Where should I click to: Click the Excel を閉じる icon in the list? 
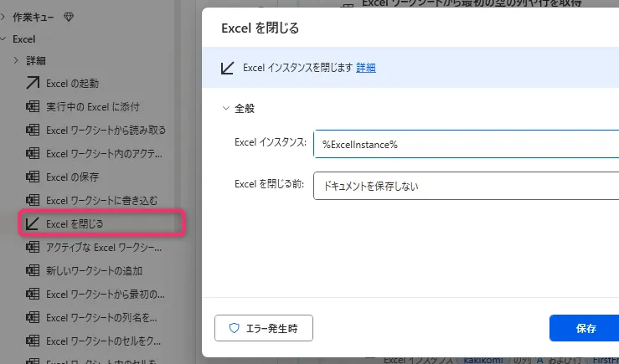34,223
